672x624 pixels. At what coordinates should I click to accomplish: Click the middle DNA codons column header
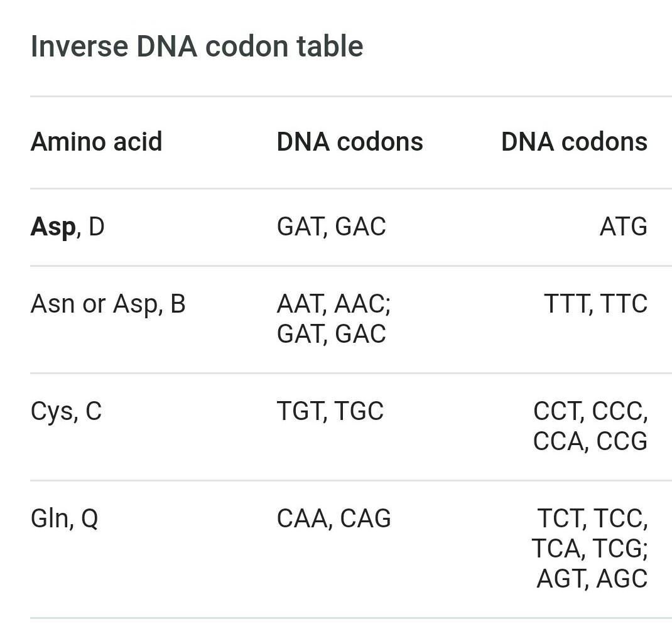[350, 142]
